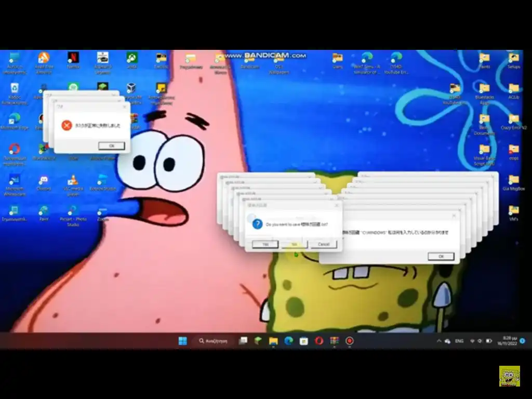This screenshot has width=532, height=399.
Task: Open the Netflix desktop shortcut
Action: tap(73, 60)
